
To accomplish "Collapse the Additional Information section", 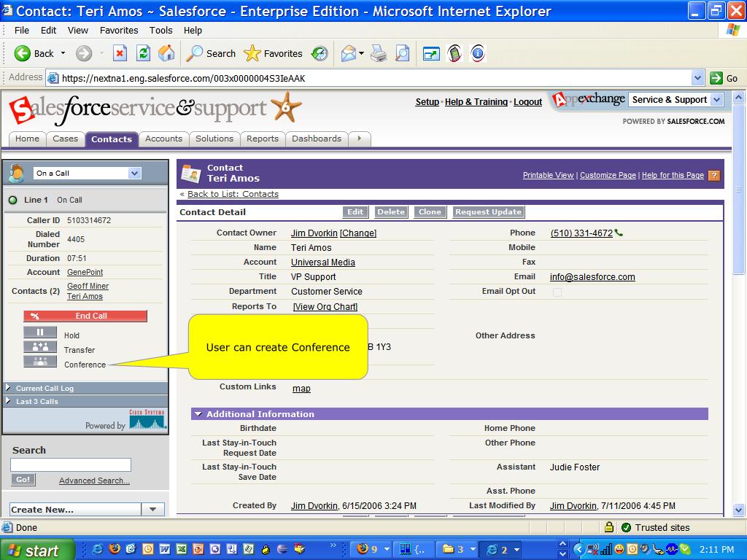I will 198,414.
